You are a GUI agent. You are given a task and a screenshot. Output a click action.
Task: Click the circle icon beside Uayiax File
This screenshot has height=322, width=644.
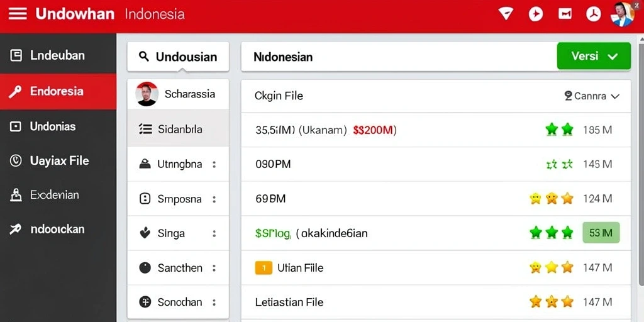click(16, 160)
